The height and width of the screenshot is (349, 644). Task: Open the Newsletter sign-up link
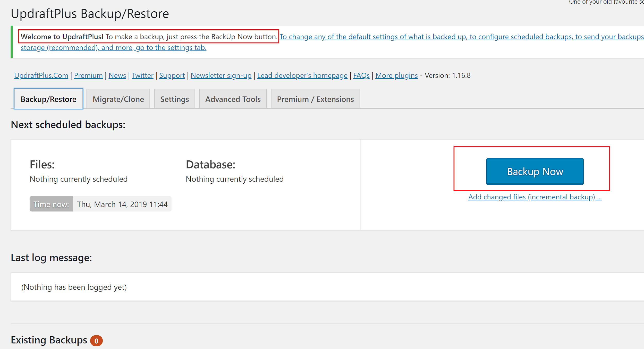coord(221,75)
